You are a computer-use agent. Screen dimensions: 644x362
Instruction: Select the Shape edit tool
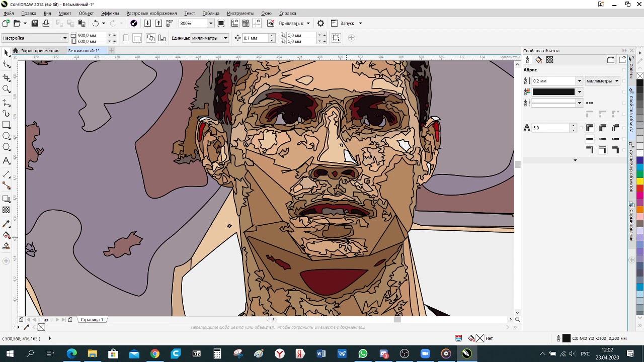[6, 64]
